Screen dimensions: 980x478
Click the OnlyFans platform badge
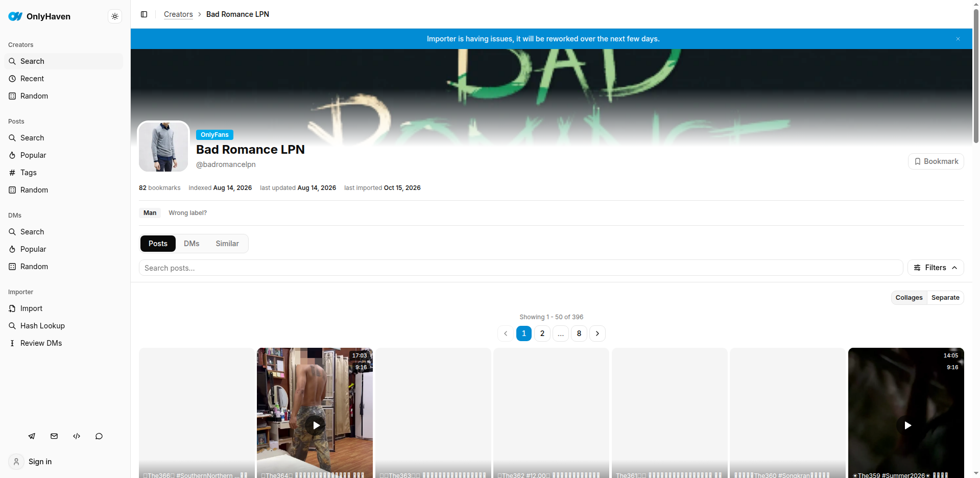(214, 135)
